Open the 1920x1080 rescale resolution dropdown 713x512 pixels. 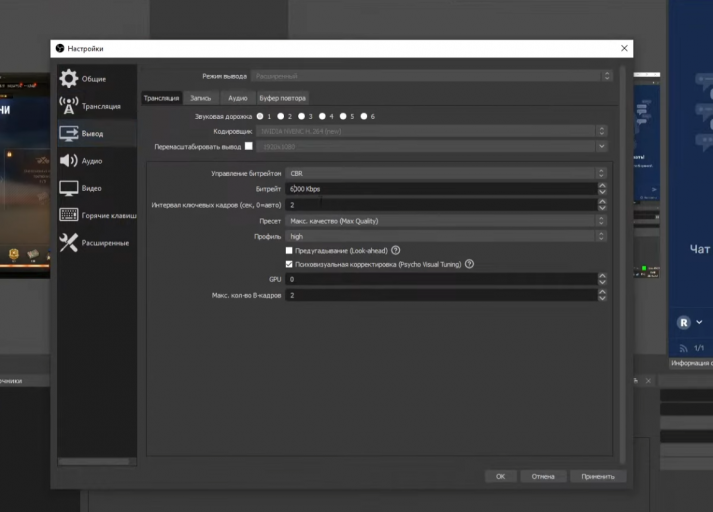coord(432,146)
